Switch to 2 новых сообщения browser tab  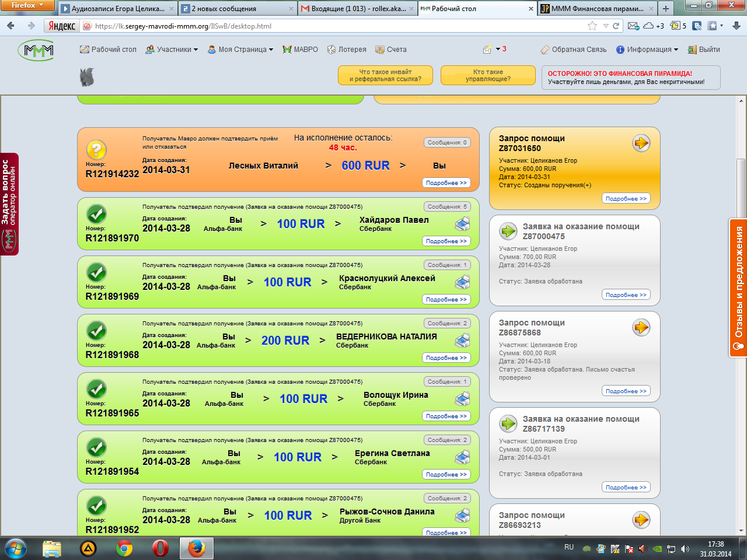pyautogui.click(x=237, y=9)
